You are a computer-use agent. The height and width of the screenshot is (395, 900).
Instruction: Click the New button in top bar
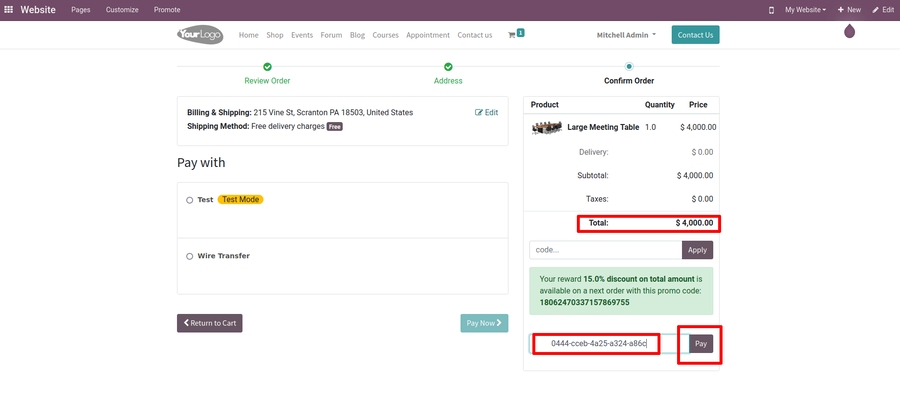coord(849,10)
